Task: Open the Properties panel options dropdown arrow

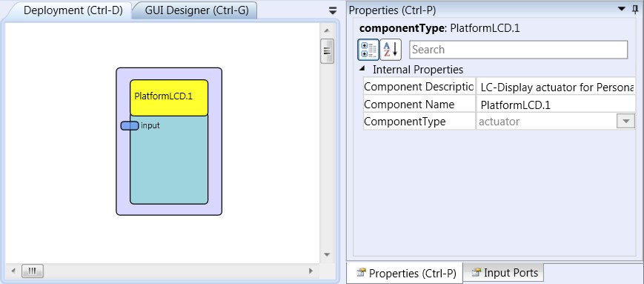Action: pyautogui.click(x=622, y=9)
